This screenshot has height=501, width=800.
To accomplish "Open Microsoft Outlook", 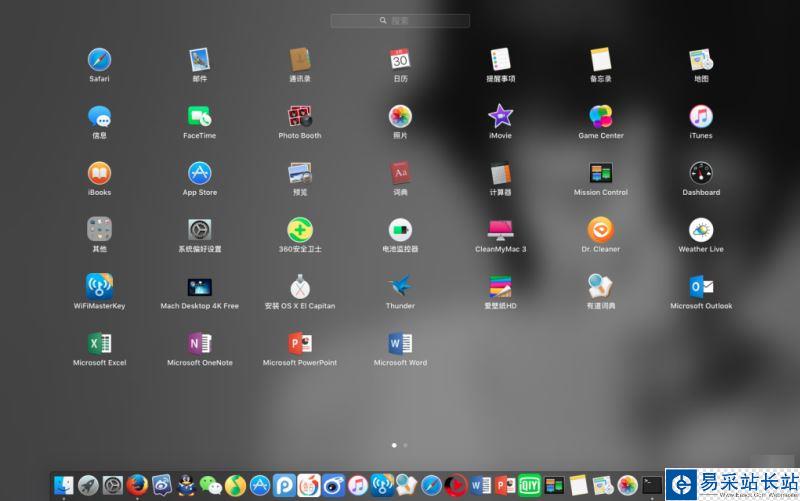I will (x=701, y=287).
